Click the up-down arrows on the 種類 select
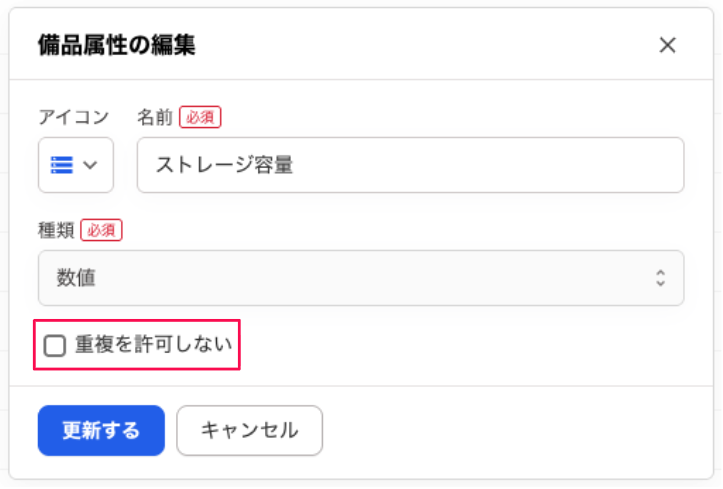Viewport: 723px width, 489px height. pos(660,278)
